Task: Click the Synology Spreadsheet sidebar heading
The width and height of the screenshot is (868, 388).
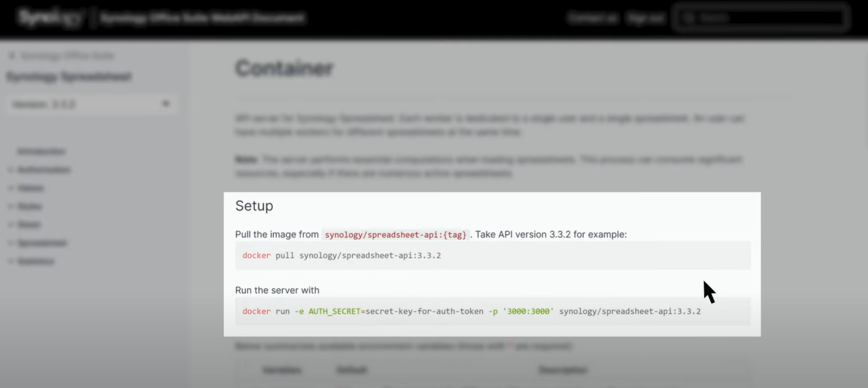Action: (x=69, y=77)
